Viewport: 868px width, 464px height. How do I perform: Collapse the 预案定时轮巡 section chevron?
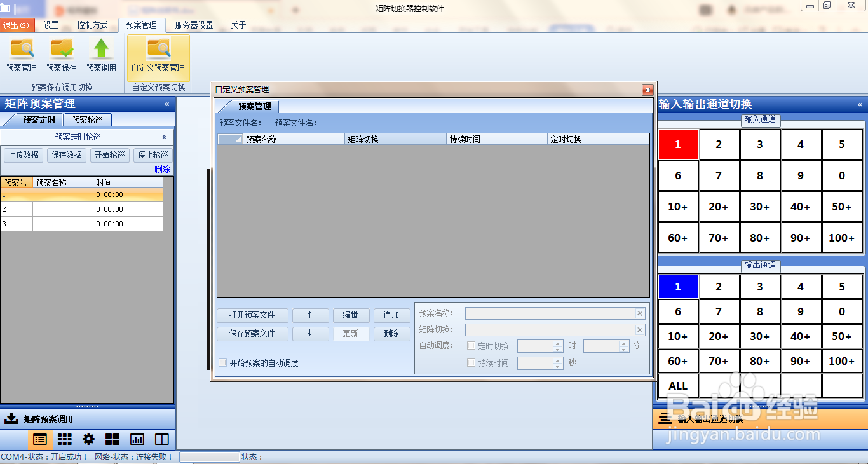point(164,137)
